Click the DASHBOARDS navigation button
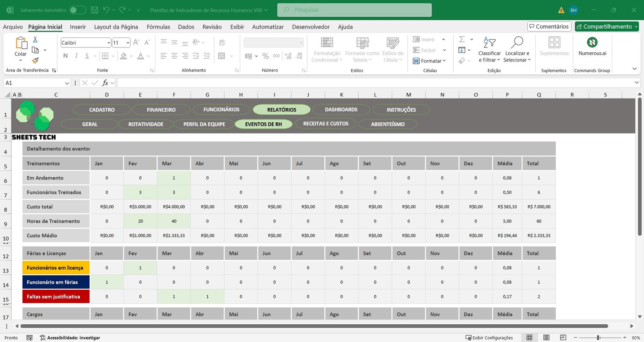This screenshot has width=644, height=342. coord(341,109)
